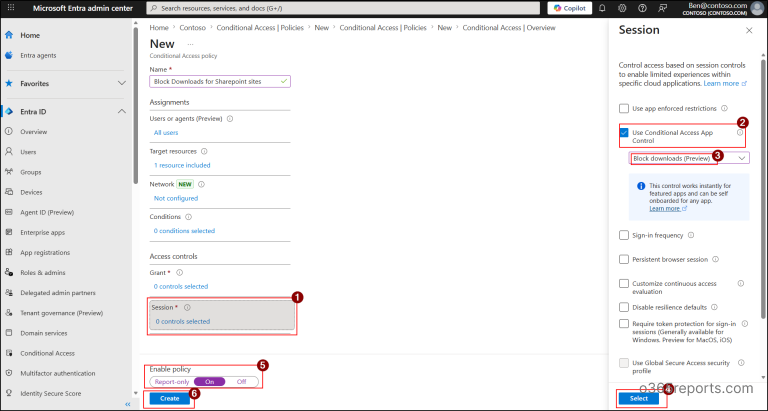768x411 pixels.
Task: Open the Ben@contoso.com account avatar
Action: (755, 8)
